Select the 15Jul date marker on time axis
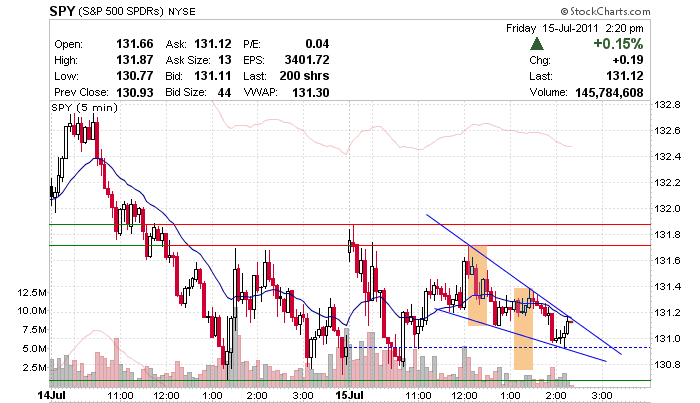Image resolution: width=700 pixels, height=403 pixels. [x=349, y=396]
